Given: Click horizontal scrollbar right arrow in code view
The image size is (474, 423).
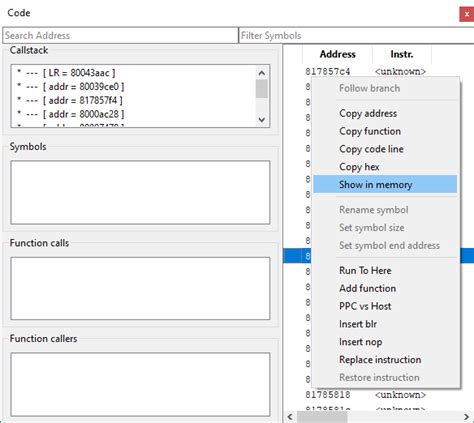Looking at the screenshot, I should pyautogui.click(x=466, y=417).
